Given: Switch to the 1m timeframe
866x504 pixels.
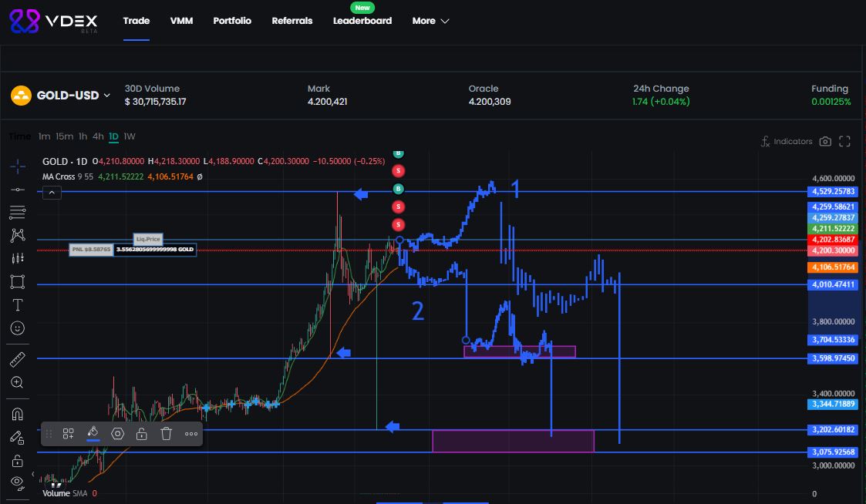Looking at the screenshot, I should click(x=44, y=136).
